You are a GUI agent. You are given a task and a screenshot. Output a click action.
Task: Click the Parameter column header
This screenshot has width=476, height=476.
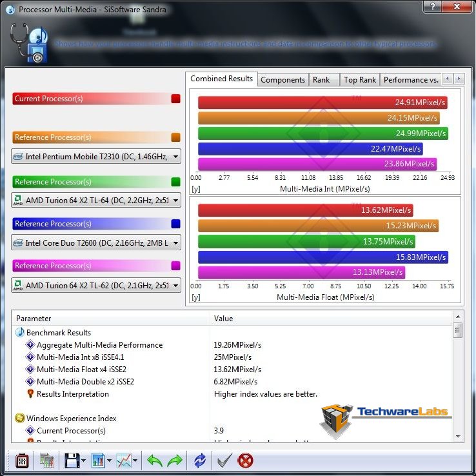pos(111,319)
